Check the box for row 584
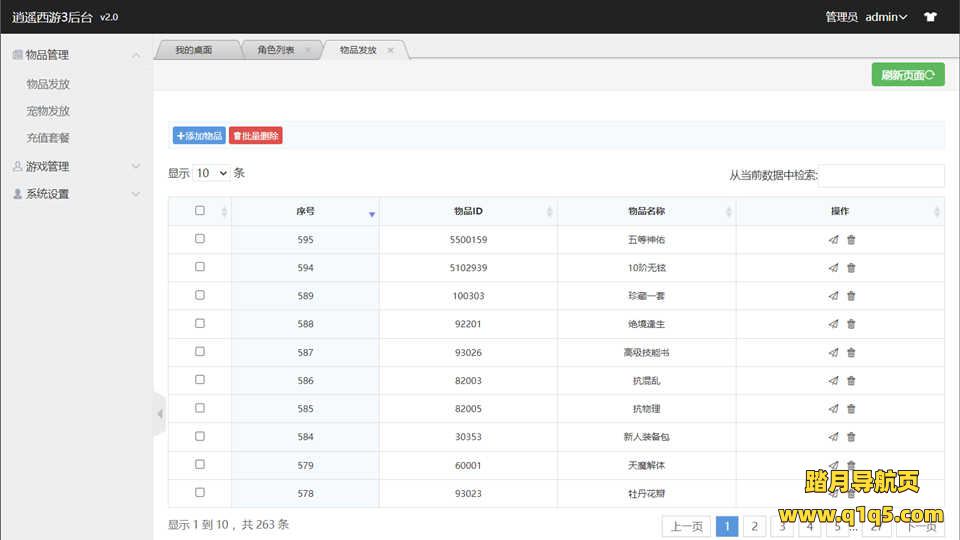The width and height of the screenshot is (960, 540). coord(200,436)
